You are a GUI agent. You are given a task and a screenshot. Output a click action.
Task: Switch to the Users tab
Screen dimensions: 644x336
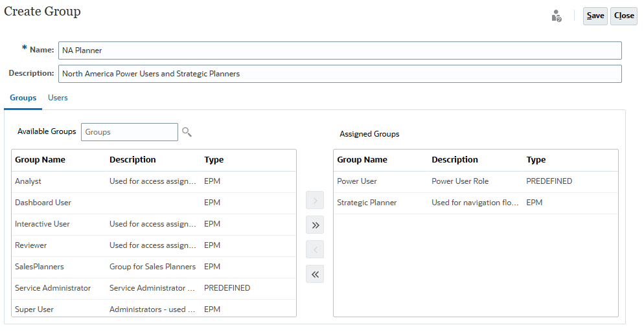tap(58, 98)
